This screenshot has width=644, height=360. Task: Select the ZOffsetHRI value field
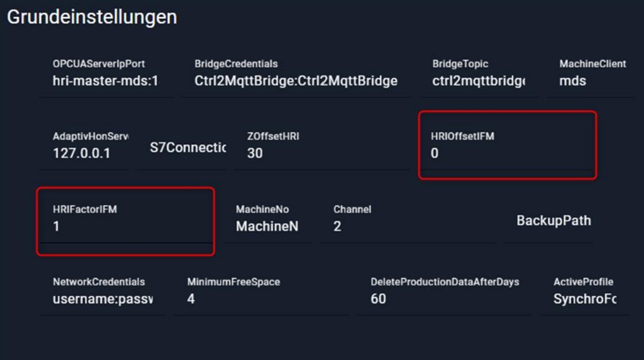point(321,153)
